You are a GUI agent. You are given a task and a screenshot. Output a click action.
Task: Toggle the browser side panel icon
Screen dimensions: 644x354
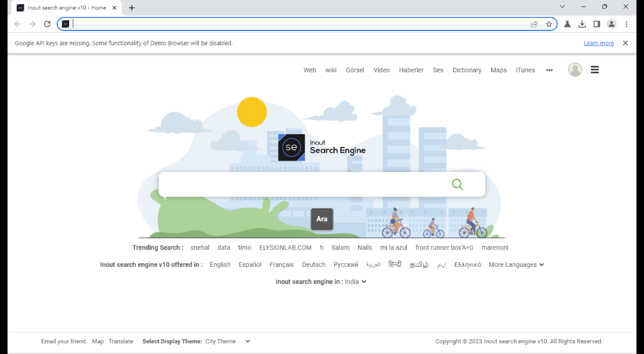(597, 24)
